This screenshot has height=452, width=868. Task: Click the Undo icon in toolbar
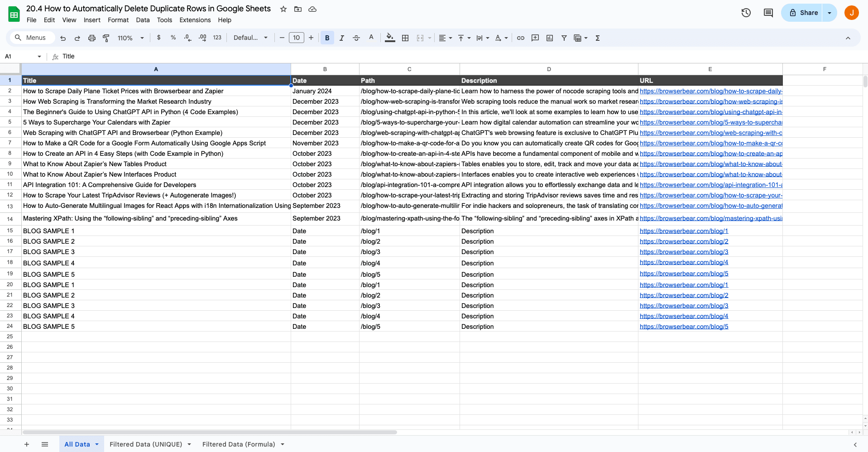coord(63,38)
